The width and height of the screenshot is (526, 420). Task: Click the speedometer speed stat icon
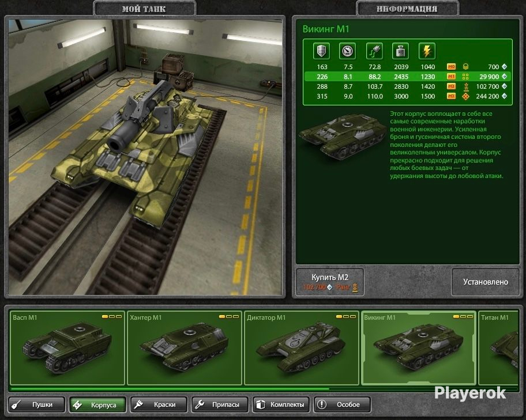348,51
